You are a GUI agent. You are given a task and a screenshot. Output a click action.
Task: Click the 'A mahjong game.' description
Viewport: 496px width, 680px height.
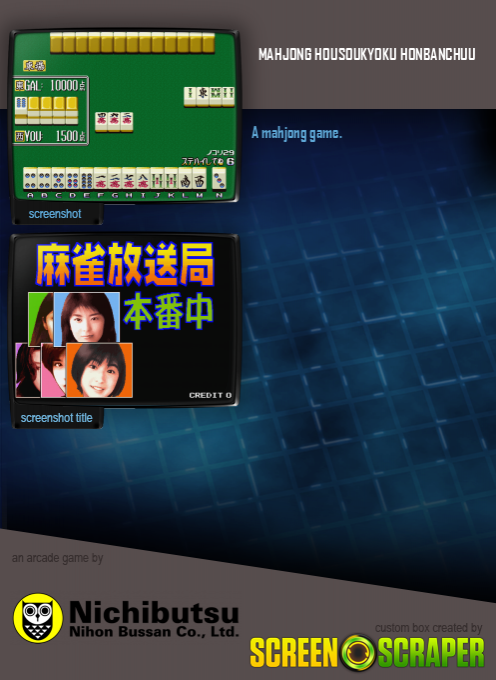point(297,133)
